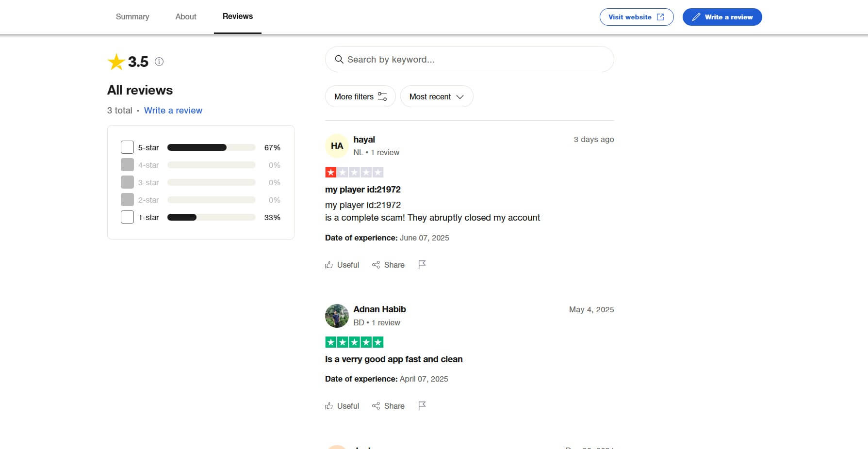868x449 pixels.
Task: Click the Write a review link below 3 total
Action: coord(173,111)
